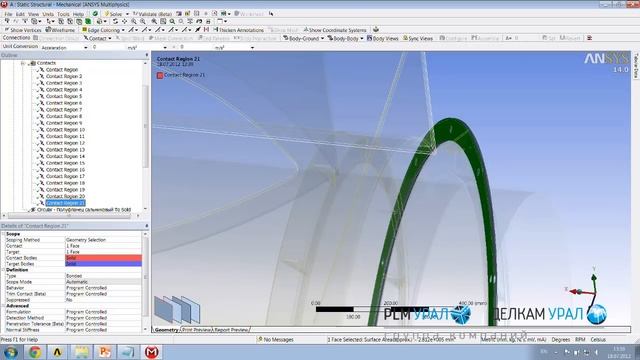Click Validate (Beta) in toolbar
Viewport: 640px width, 360px height.
pos(152,14)
